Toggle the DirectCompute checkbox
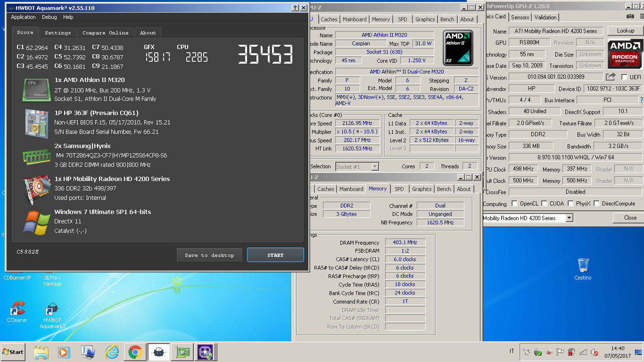The height and width of the screenshot is (362, 644). pos(597,204)
